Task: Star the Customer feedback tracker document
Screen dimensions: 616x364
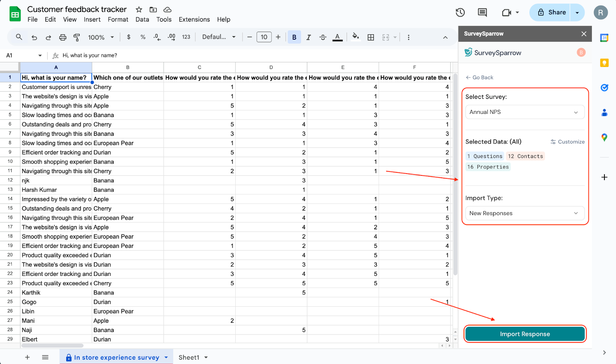Action: (139, 10)
